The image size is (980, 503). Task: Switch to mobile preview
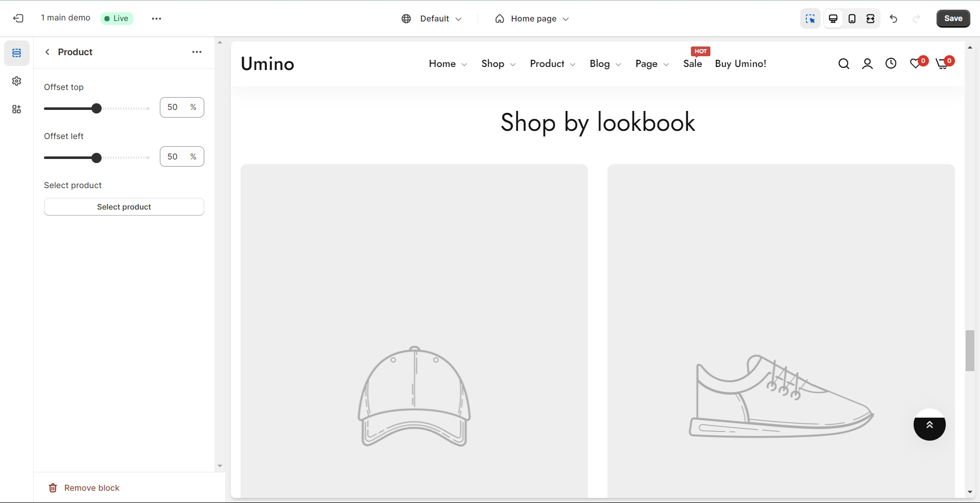click(852, 19)
